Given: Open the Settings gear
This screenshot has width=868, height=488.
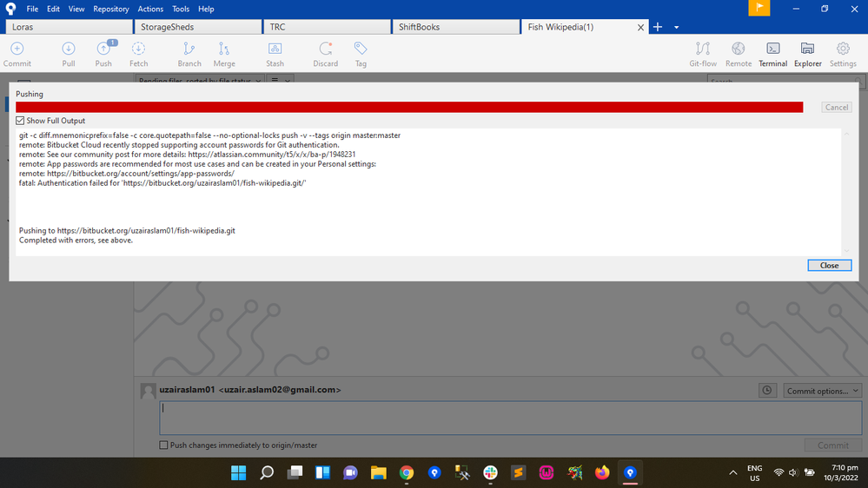Looking at the screenshot, I should tap(843, 54).
